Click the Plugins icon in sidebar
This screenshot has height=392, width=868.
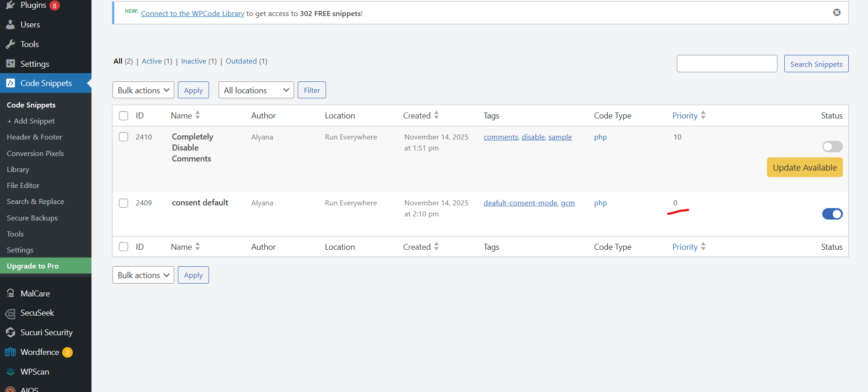click(10, 5)
